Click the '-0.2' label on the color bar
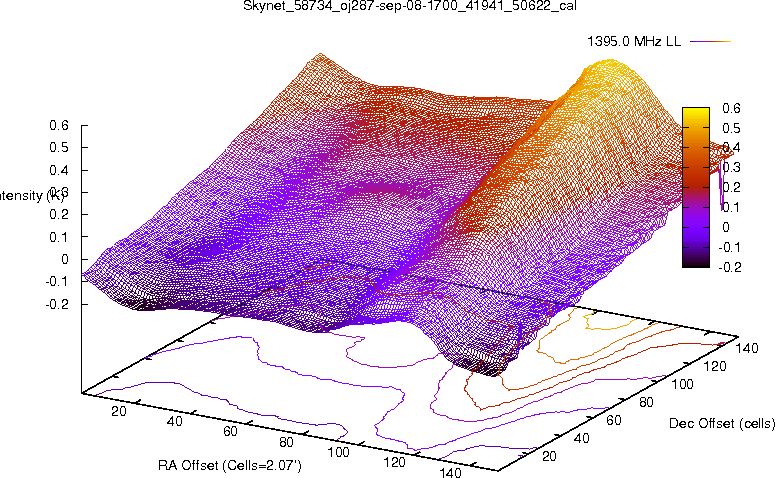Screen dimensions: 775x478 pyautogui.click(x=730, y=267)
